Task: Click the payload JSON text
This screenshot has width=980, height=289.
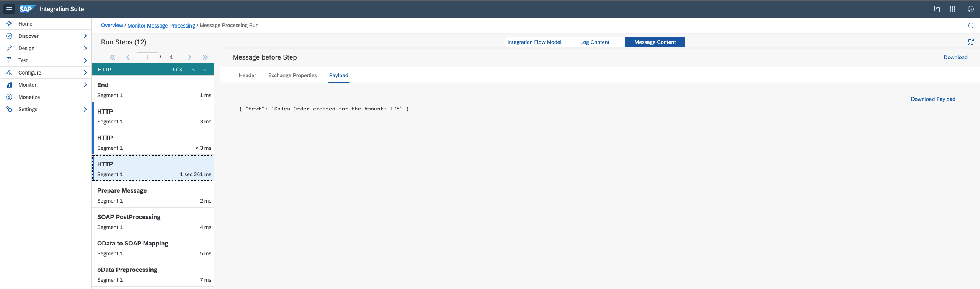Action: click(x=324, y=109)
